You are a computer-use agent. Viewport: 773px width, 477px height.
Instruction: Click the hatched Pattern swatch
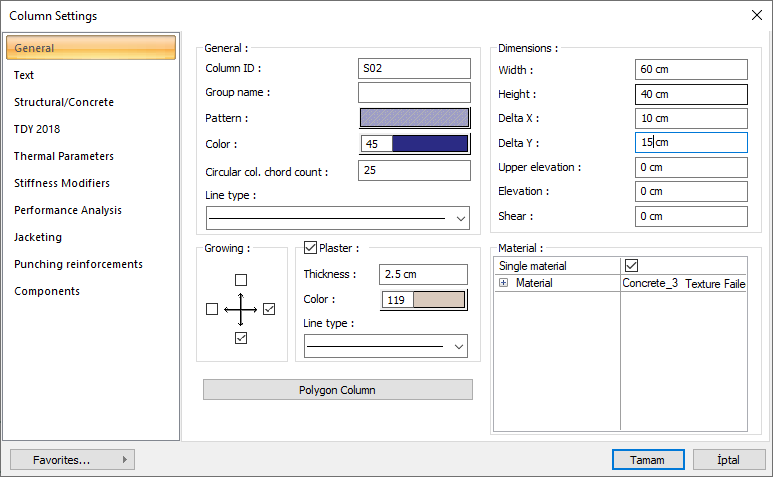pyautogui.click(x=414, y=118)
